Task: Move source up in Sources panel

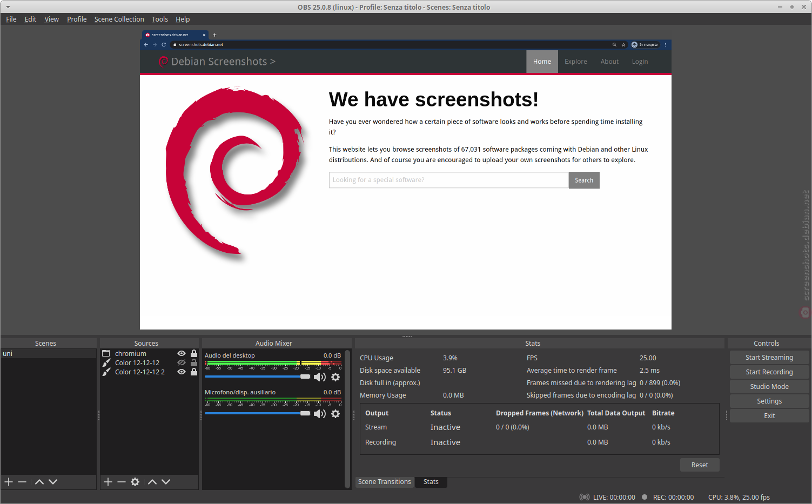Action: 152,482
